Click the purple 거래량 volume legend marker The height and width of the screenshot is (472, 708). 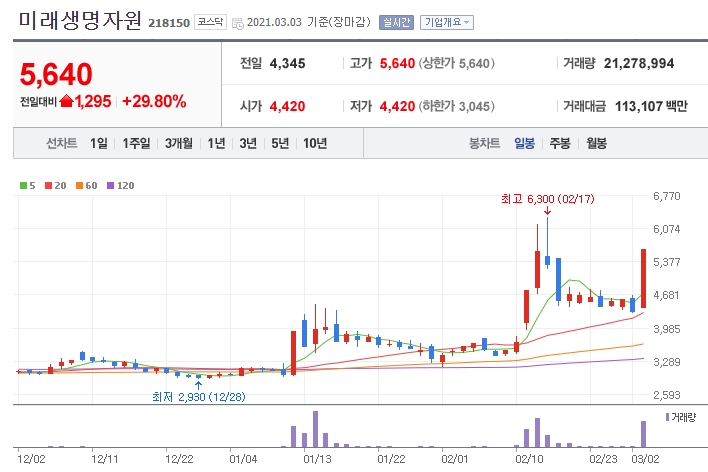(667, 416)
